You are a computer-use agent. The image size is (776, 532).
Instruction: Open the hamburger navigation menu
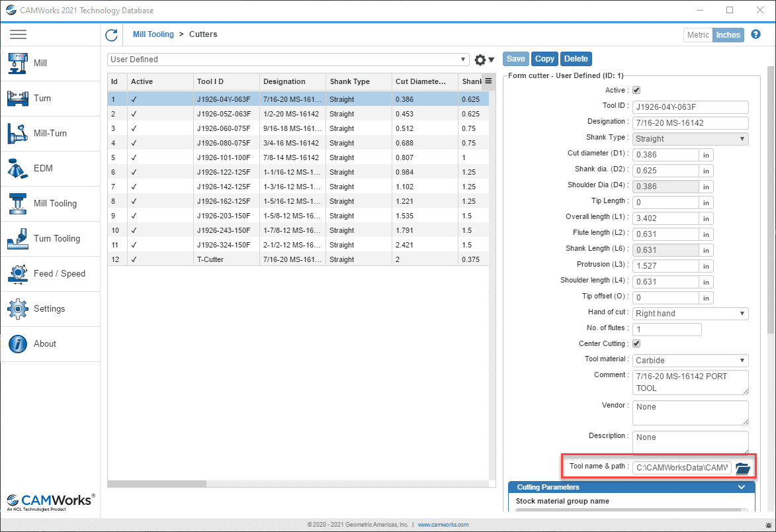18,34
